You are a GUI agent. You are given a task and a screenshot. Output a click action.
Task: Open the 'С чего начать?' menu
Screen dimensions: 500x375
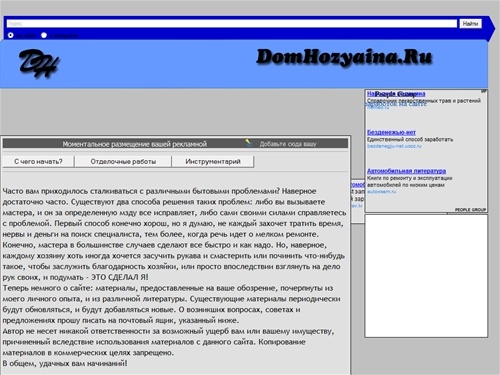[x=38, y=162]
